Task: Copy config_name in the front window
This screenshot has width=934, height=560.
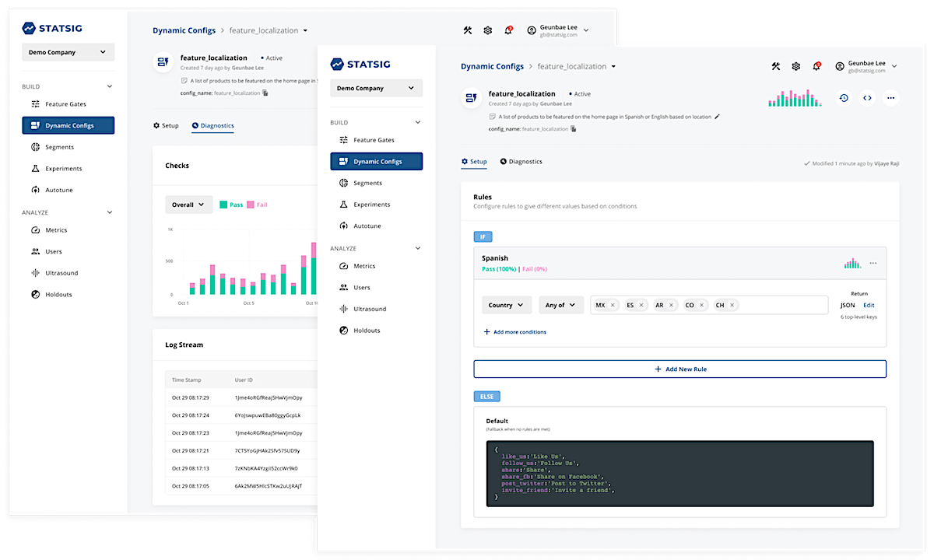Action: coord(574,128)
